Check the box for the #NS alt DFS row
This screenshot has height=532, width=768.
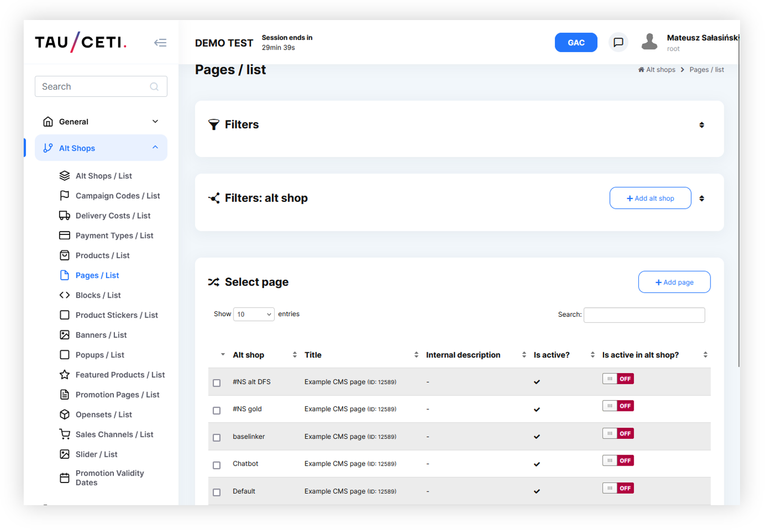coord(217,383)
